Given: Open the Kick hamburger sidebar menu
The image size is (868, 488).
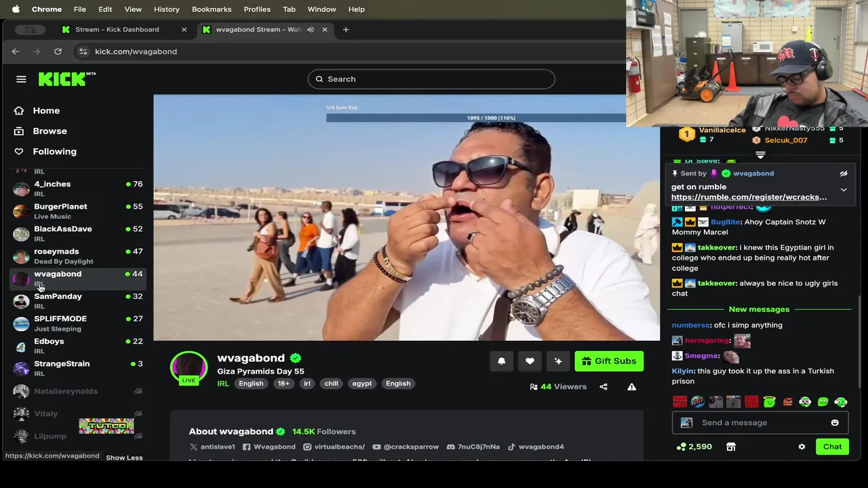Looking at the screenshot, I should point(21,79).
